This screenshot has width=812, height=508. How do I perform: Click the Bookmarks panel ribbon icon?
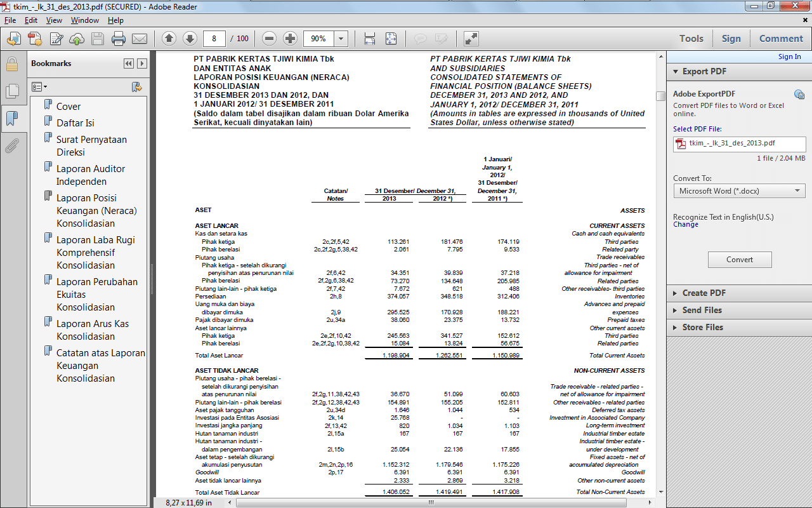point(11,118)
